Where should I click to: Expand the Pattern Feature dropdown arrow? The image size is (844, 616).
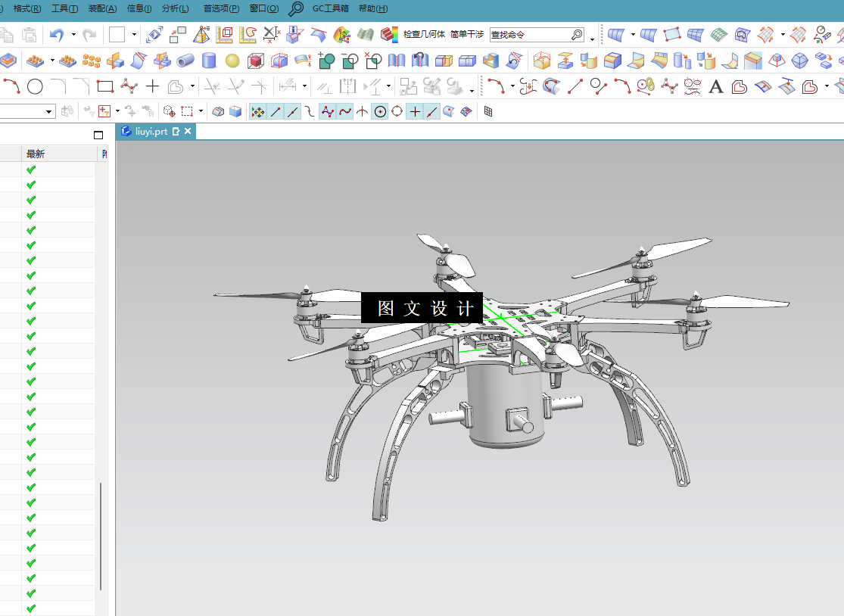coord(52,61)
